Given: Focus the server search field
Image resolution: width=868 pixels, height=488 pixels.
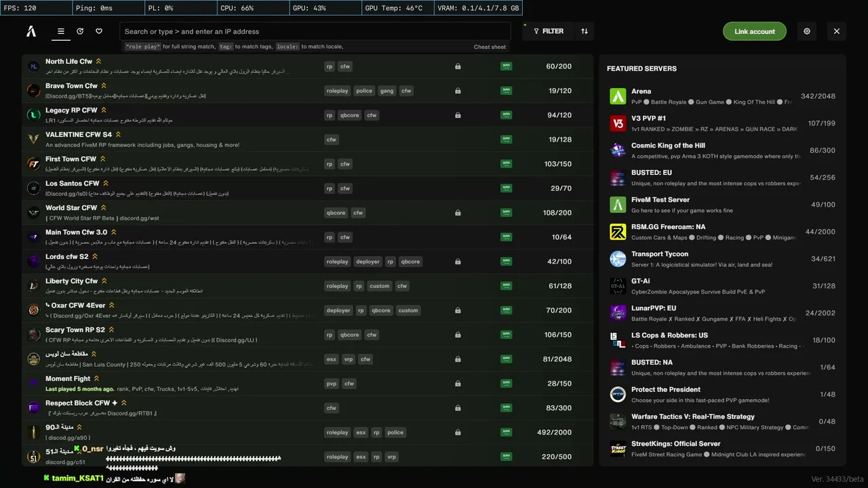Looking at the screenshot, I should pyautogui.click(x=315, y=31).
